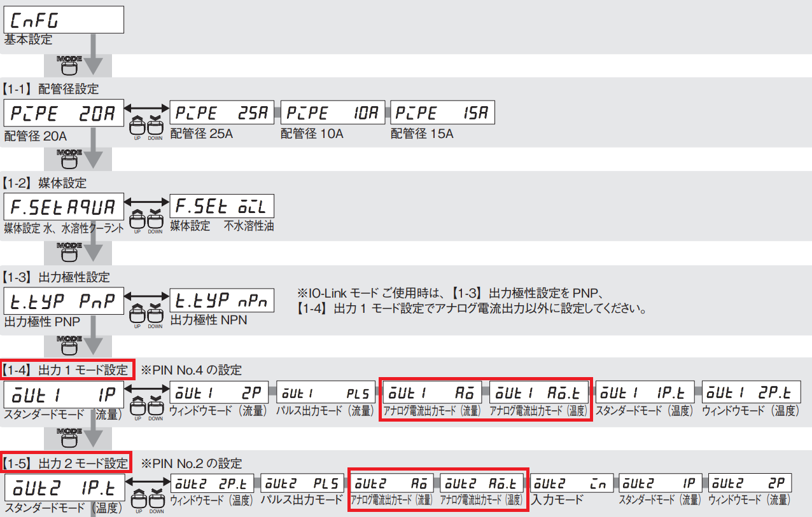Select the oUt1 Ao display box
Image resolution: width=812 pixels, height=517 pixels.
pyautogui.click(x=431, y=392)
